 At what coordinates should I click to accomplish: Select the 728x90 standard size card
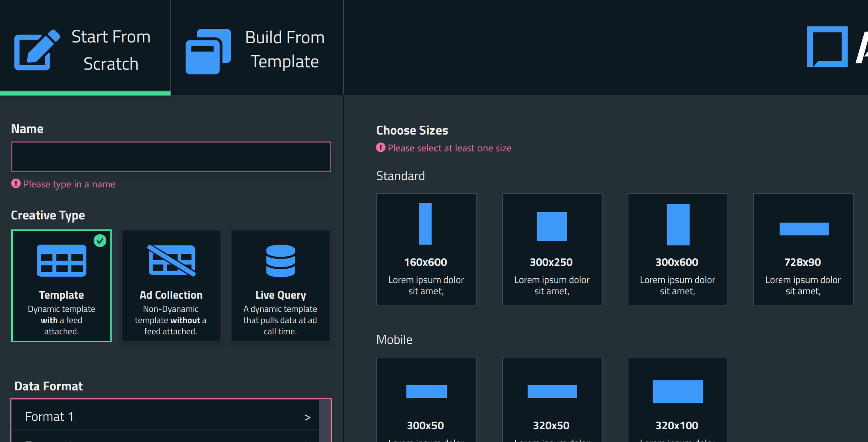click(803, 249)
